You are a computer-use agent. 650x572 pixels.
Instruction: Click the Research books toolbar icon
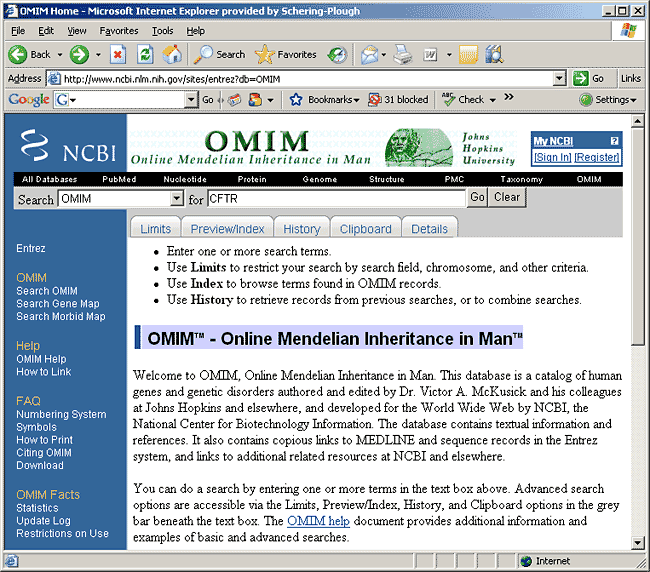(x=494, y=54)
